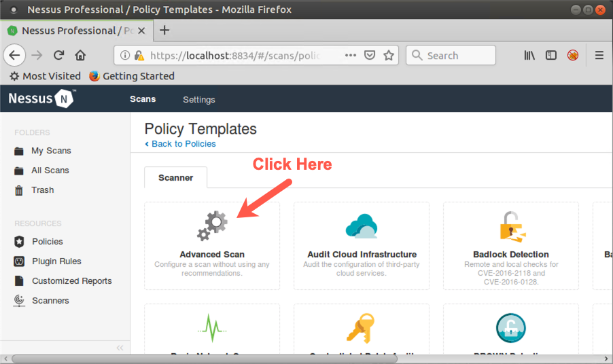Switch to the Settings tab

click(198, 100)
